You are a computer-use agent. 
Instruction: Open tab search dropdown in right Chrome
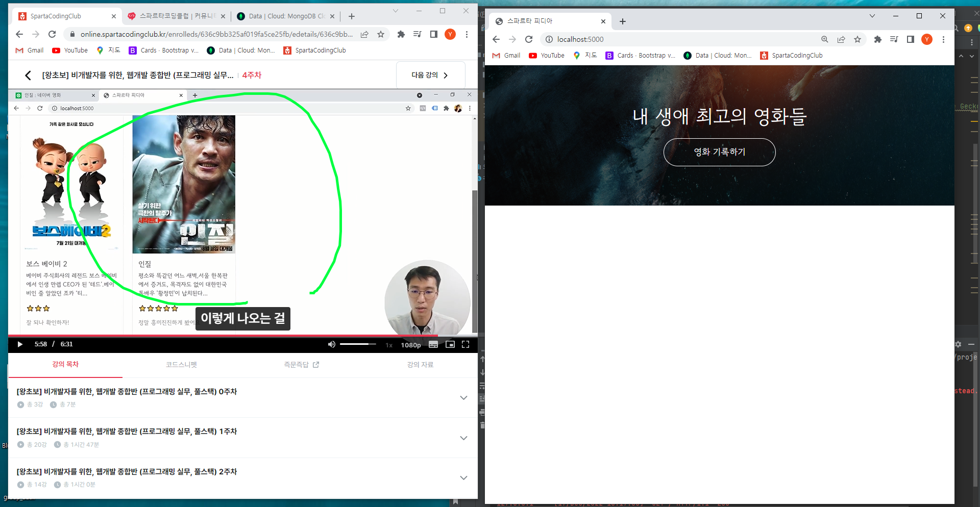click(x=872, y=16)
